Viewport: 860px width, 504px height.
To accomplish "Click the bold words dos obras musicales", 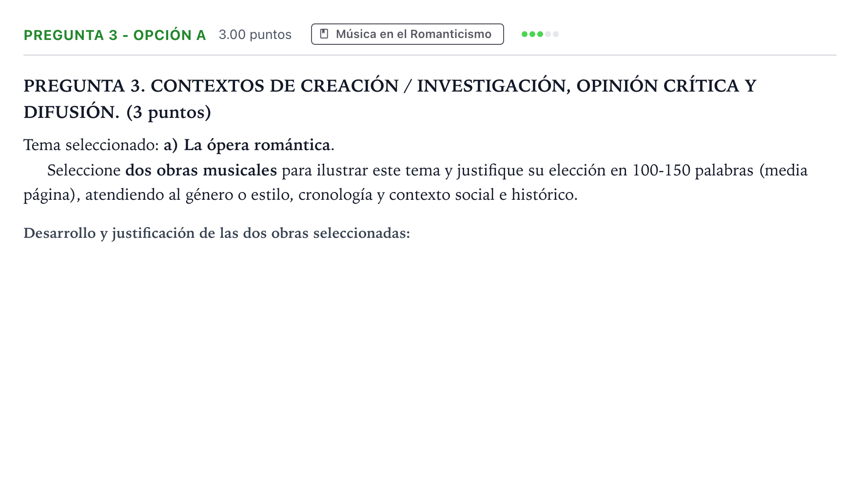I will (x=201, y=171).
